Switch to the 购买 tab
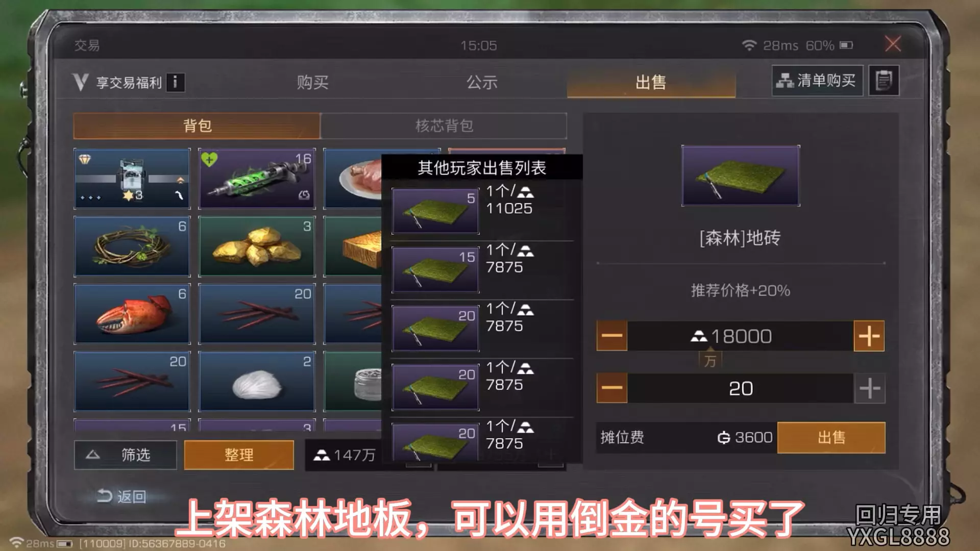The image size is (980, 551). pyautogui.click(x=312, y=82)
